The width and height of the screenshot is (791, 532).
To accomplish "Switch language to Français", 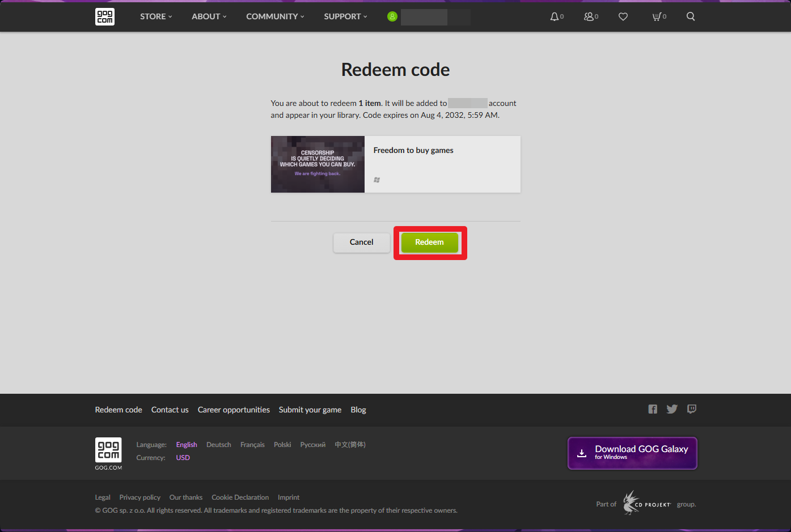I will click(252, 445).
